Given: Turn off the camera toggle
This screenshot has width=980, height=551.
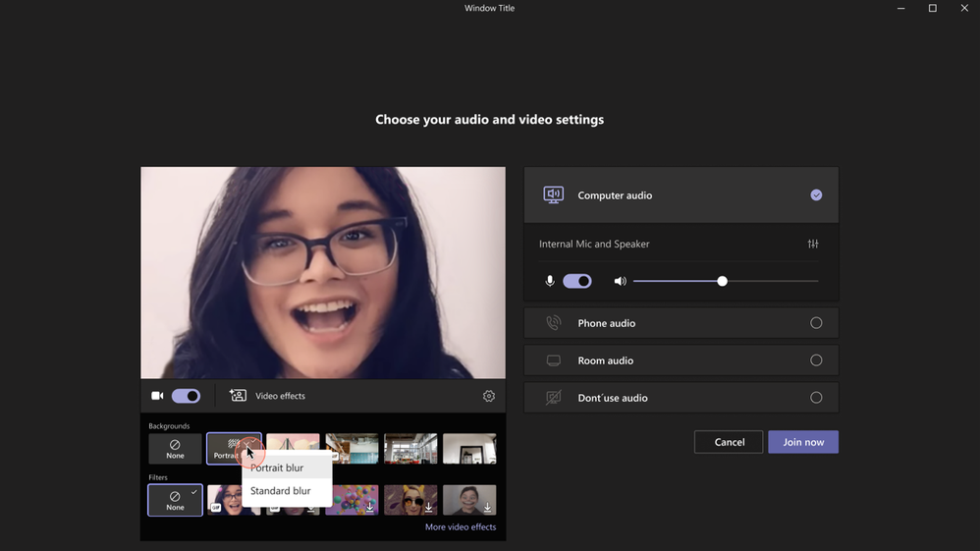Looking at the screenshot, I should tap(186, 396).
